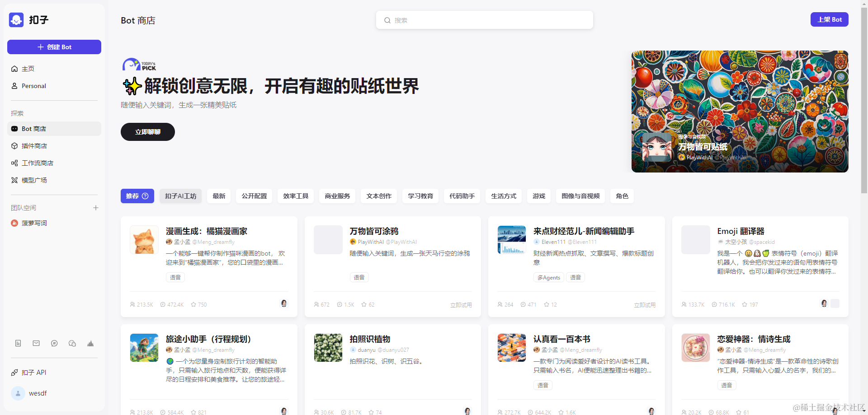The width and height of the screenshot is (868, 415).
Task: Click the 立即聊聊 button
Action: coord(148,132)
